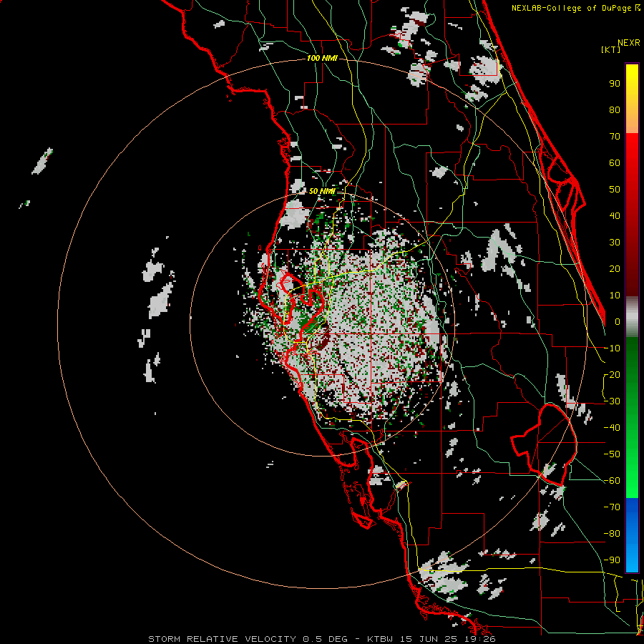Click the positive 80 scale value
The width and height of the screenshot is (644, 644).
click(x=615, y=109)
